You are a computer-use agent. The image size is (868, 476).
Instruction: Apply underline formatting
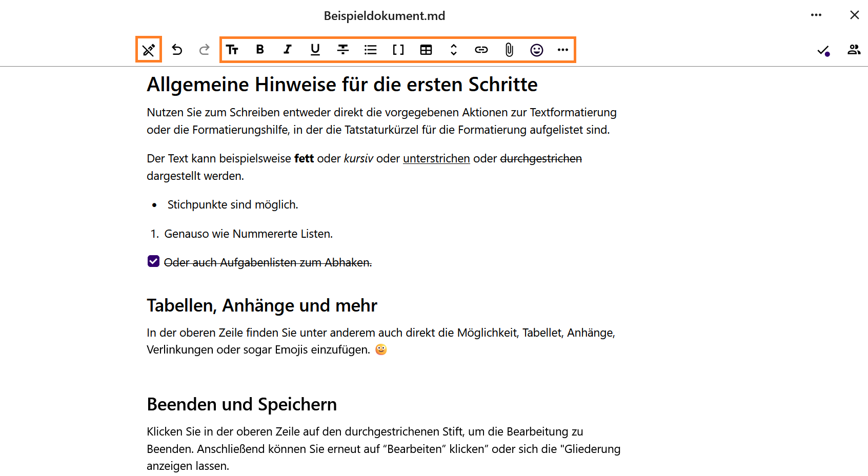click(315, 50)
